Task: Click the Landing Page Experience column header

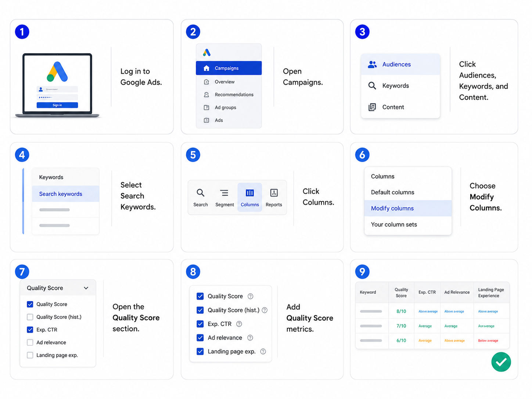Action: click(x=491, y=292)
